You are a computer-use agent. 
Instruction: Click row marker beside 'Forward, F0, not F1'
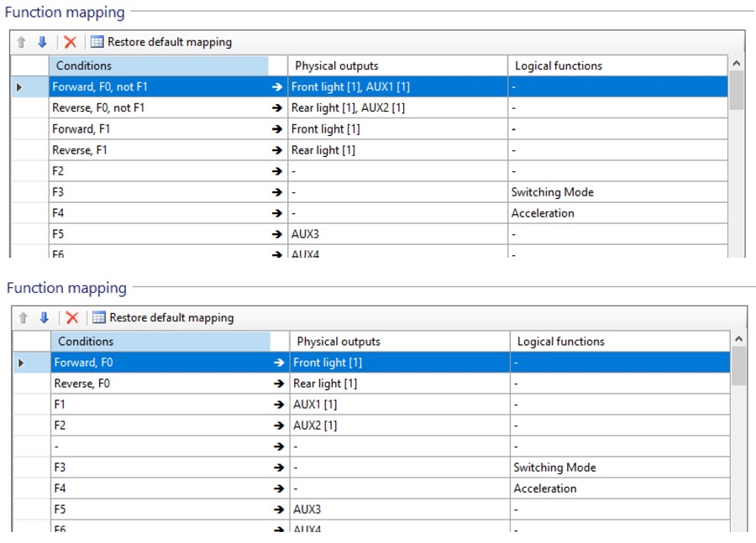(x=20, y=86)
